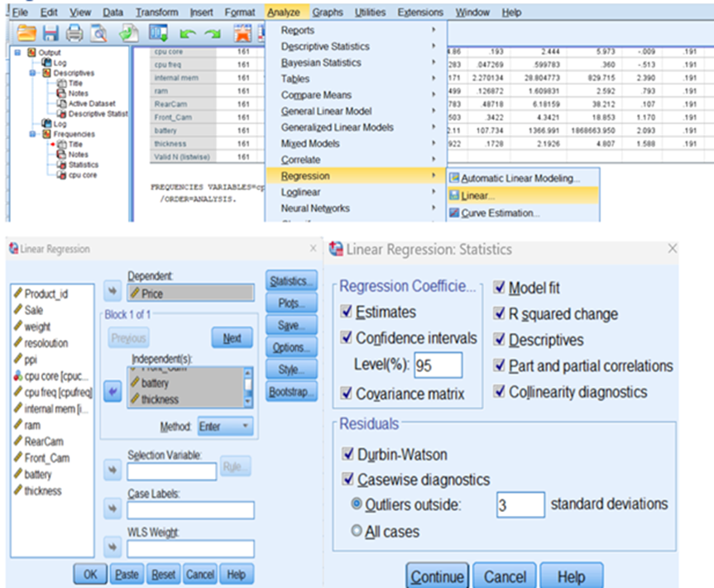The image size is (714, 588).
Task: Toggle the Descriptives checkbox in Statistics dialog
Action: tap(500, 339)
